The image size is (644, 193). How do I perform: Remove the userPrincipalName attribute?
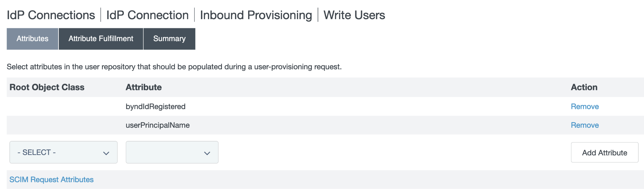tap(585, 125)
